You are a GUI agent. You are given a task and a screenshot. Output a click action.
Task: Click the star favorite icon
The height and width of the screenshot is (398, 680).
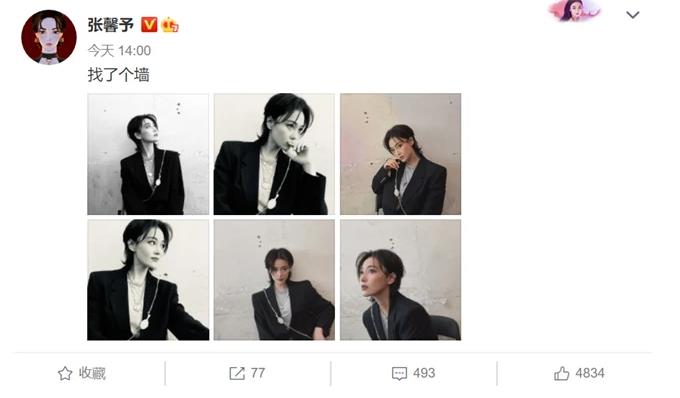pyautogui.click(x=65, y=373)
